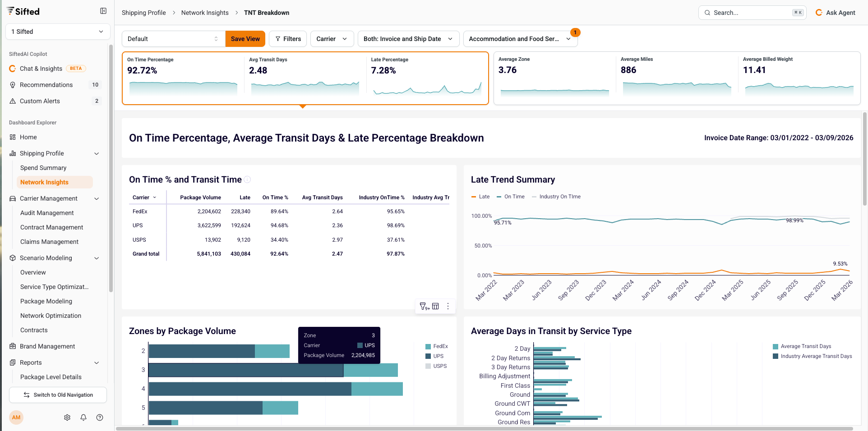The height and width of the screenshot is (431, 868).
Task: Toggle the Industry On Time legend series
Action: [556, 197]
